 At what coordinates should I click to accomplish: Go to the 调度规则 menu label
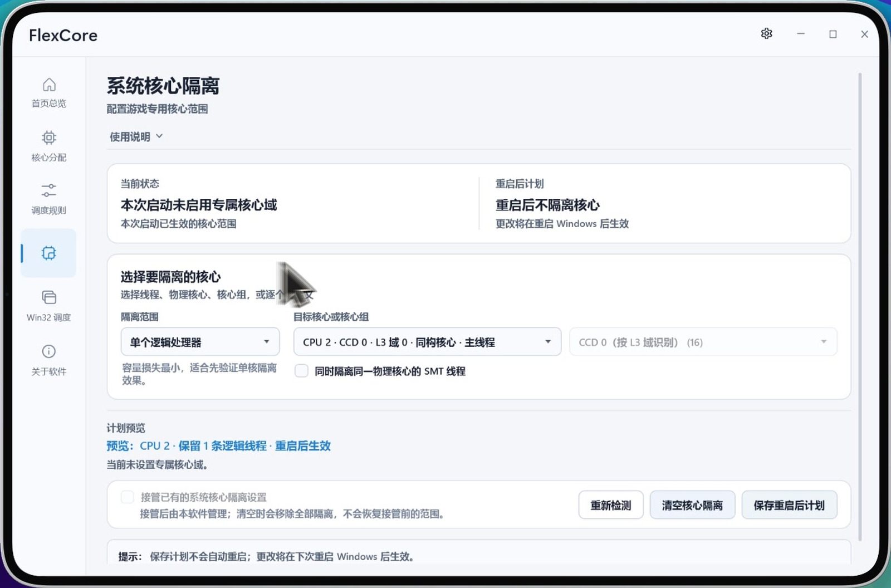pyautogui.click(x=49, y=210)
